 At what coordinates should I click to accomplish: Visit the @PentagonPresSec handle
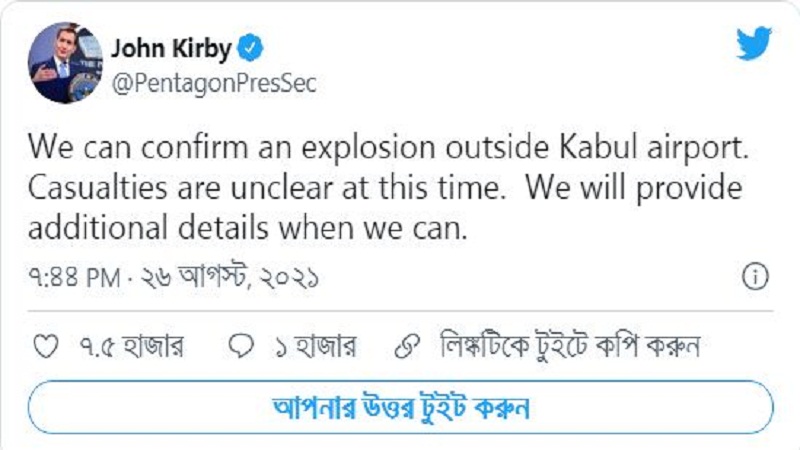click(214, 83)
